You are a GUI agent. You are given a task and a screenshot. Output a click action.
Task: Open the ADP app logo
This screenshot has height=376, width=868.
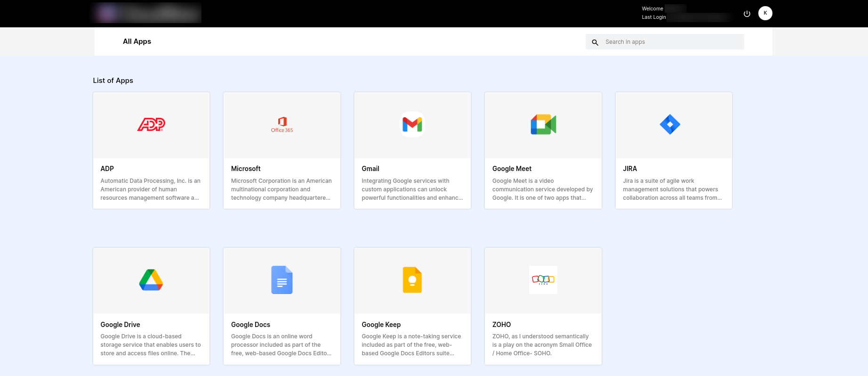(151, 124)
